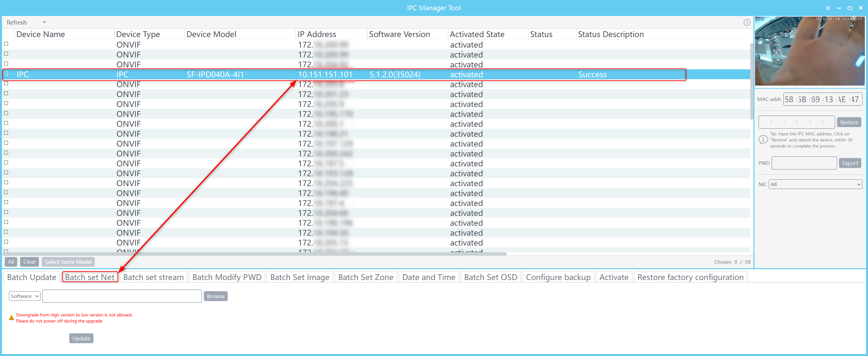Click the circular expand arrow above the table
This screenshot has height=356, width=868.
pyautogui.click(x=747, y=22)
